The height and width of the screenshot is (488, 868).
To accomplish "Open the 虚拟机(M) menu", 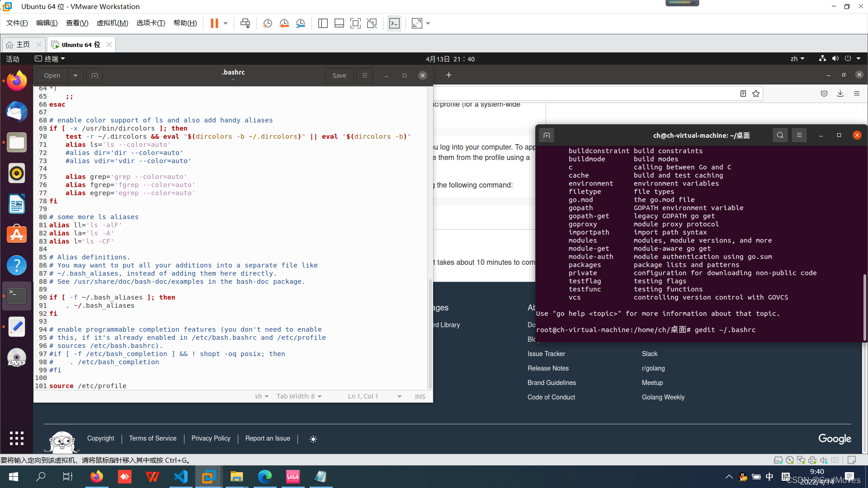I will pyautogui.click(x=112, y=23).
